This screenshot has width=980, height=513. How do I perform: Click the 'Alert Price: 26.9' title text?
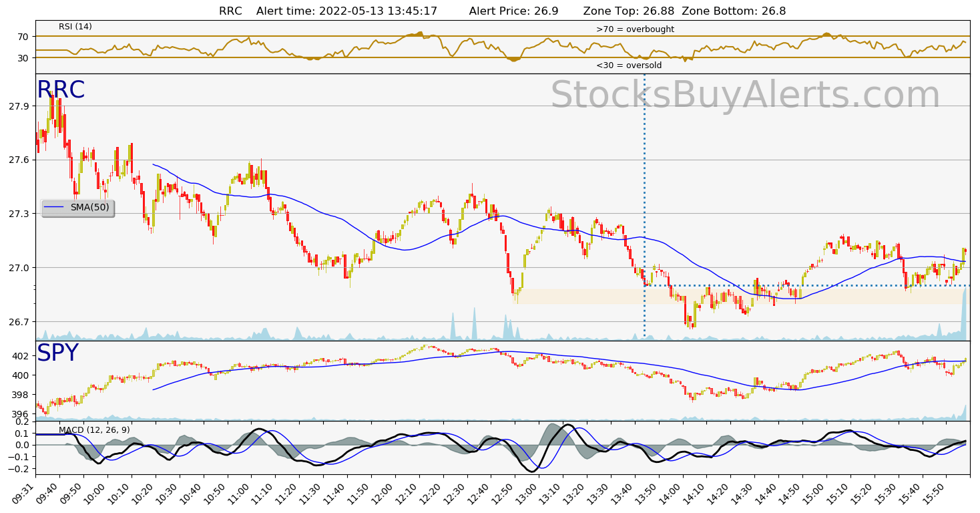513,11
